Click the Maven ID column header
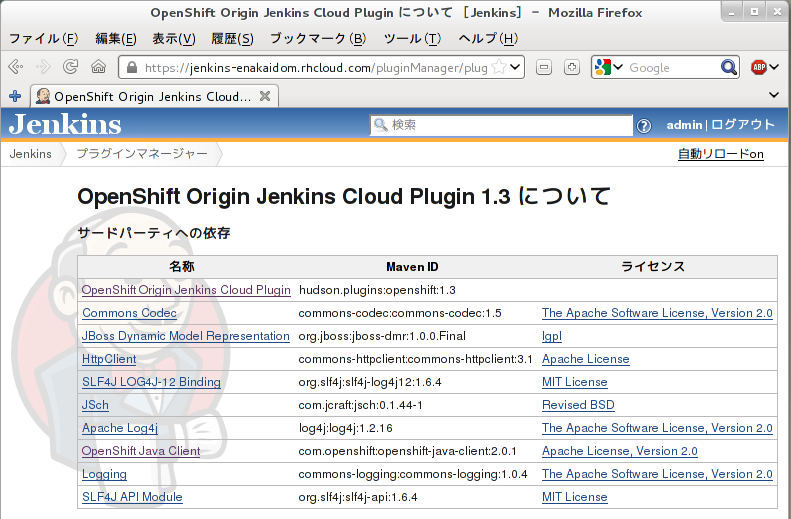The image size is (791, 519). pos(412,267)
